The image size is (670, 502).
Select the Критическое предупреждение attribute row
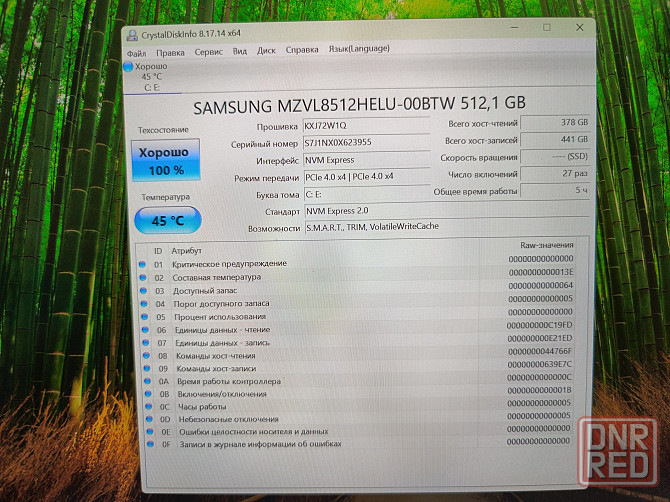click(356, 261)
